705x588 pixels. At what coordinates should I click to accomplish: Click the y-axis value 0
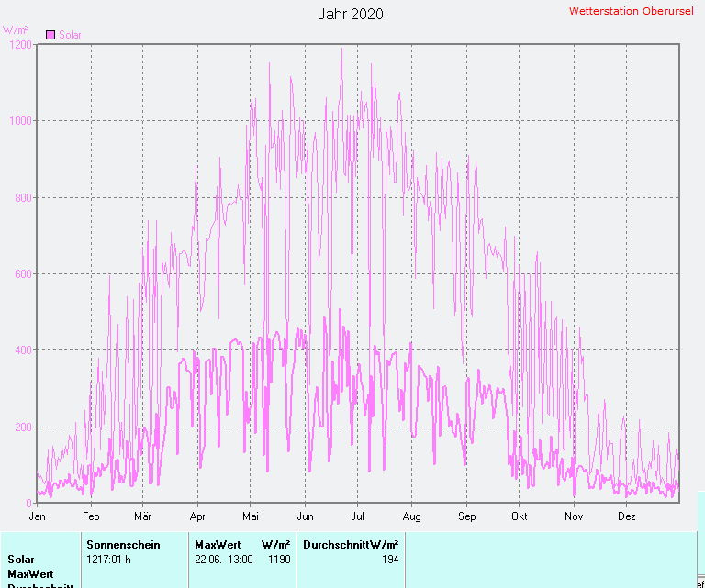[x=28, y=504]
